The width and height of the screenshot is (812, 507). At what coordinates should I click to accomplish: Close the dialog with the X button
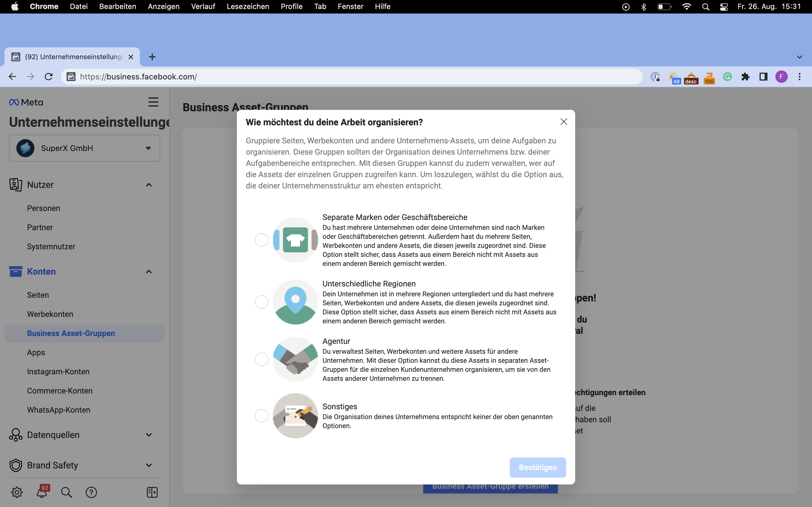click(564, 122)
